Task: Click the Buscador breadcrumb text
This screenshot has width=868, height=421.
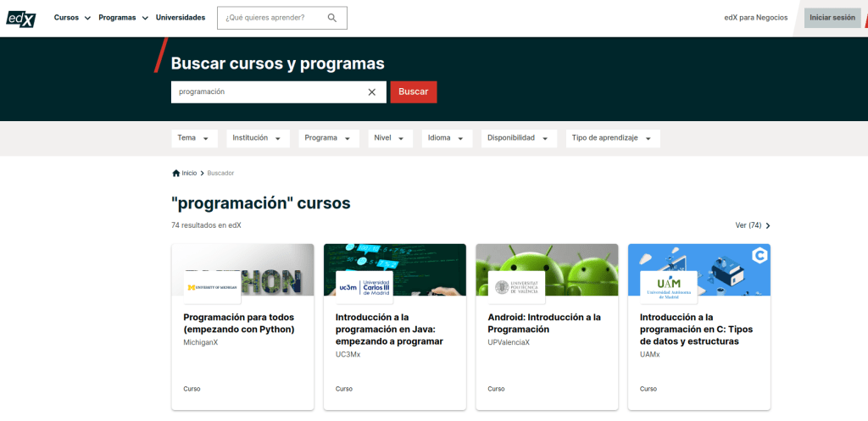Action: (x=221, y=173)
